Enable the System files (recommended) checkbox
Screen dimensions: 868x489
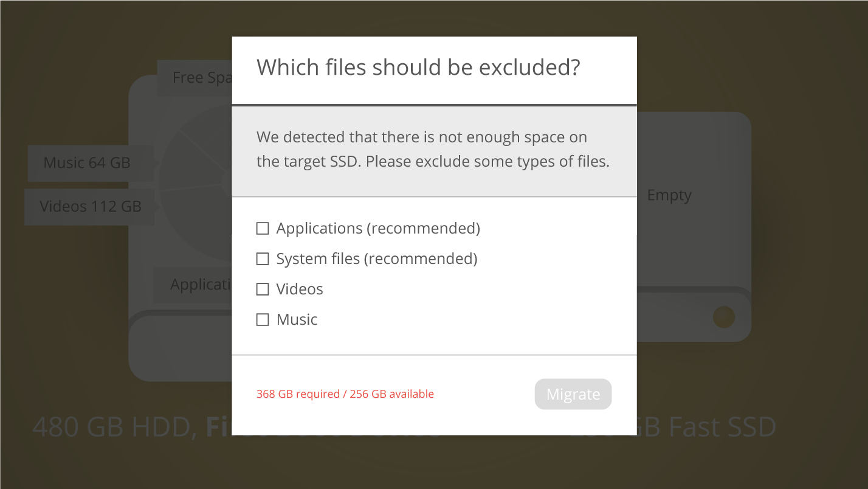pos(263,259)
